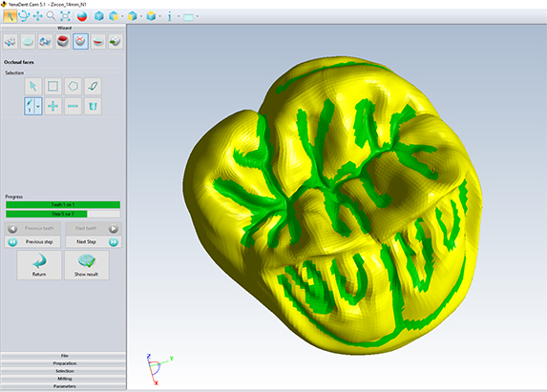Select the polygon selection tool
Image resolution: width=547 pixels, height=392 pixels.
pyautogui.click(x=73, y=86)
